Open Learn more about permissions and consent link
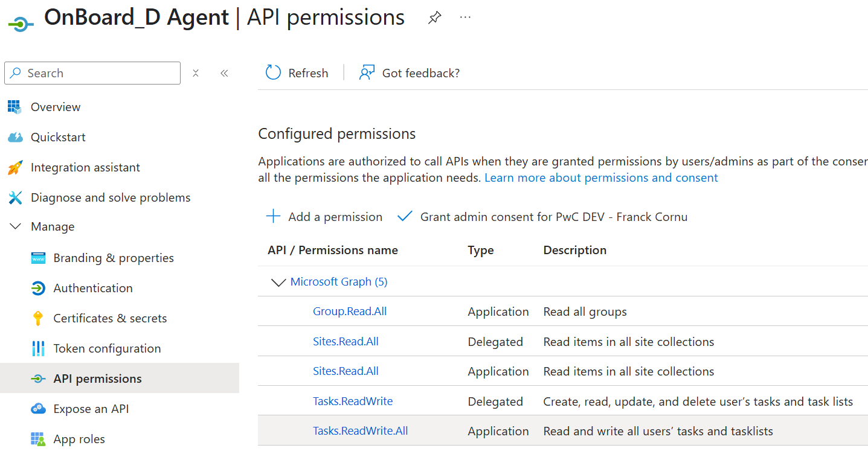The width and height of the screenshot is (868, 454). tap(601, 177)
